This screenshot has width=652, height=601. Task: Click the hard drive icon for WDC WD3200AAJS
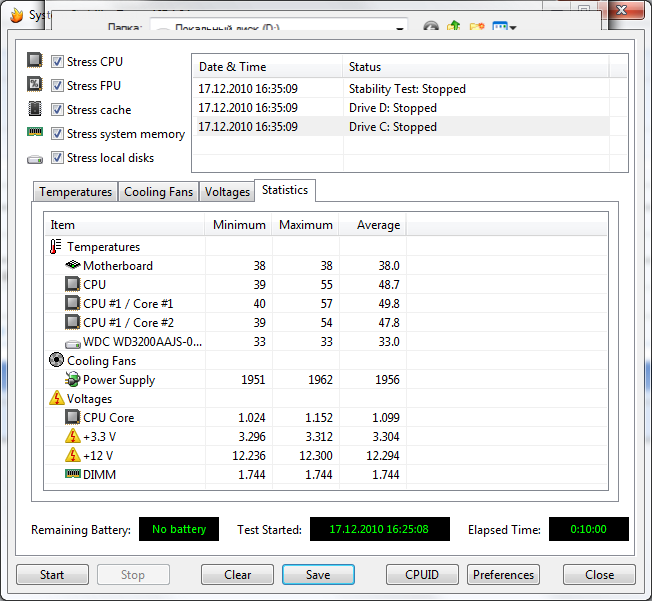pyautogui.click(x=73, y=344)
